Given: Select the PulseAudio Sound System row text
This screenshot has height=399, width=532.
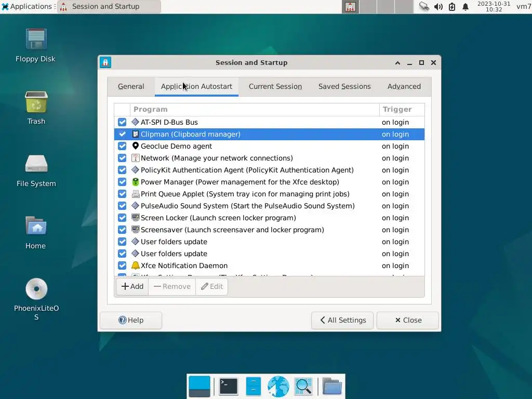Looking at the screenshot, I should tap(248, 206).
